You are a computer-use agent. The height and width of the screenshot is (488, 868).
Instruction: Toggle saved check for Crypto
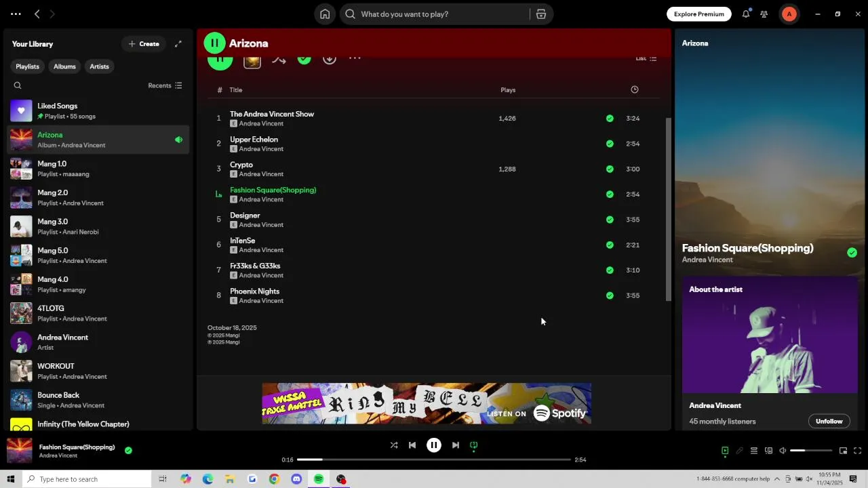coord(610,169)
